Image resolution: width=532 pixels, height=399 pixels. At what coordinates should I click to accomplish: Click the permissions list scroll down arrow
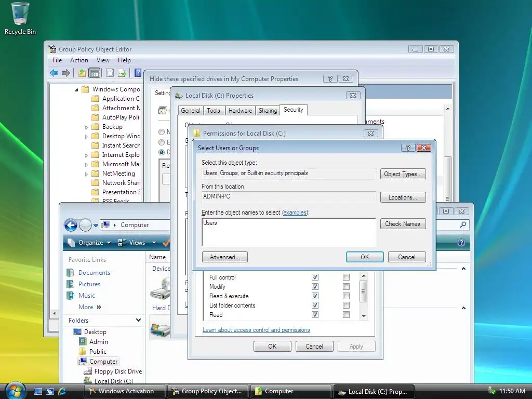pyautogui.click(x=363, y=316)
